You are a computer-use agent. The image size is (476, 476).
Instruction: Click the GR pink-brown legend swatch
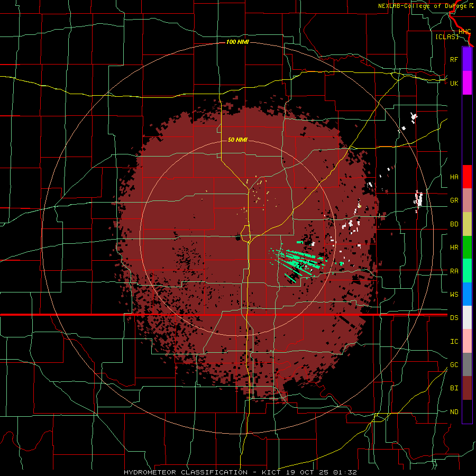[467, 200]
